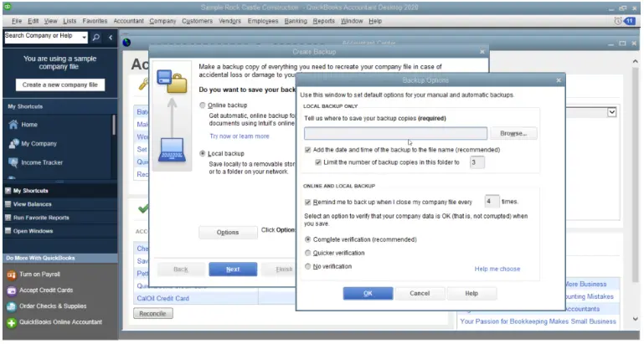
Task: Open the Employees menu
Action: (x=263, y=21)
